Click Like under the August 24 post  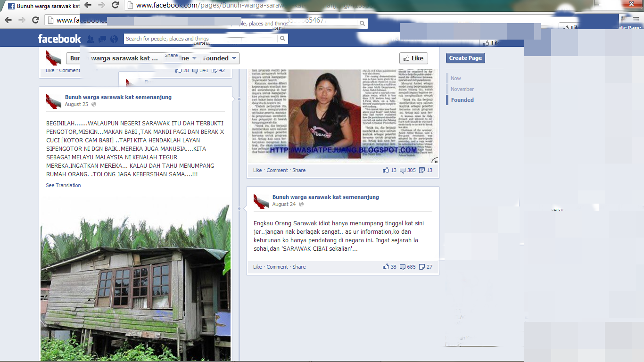[x=257, y=267]
